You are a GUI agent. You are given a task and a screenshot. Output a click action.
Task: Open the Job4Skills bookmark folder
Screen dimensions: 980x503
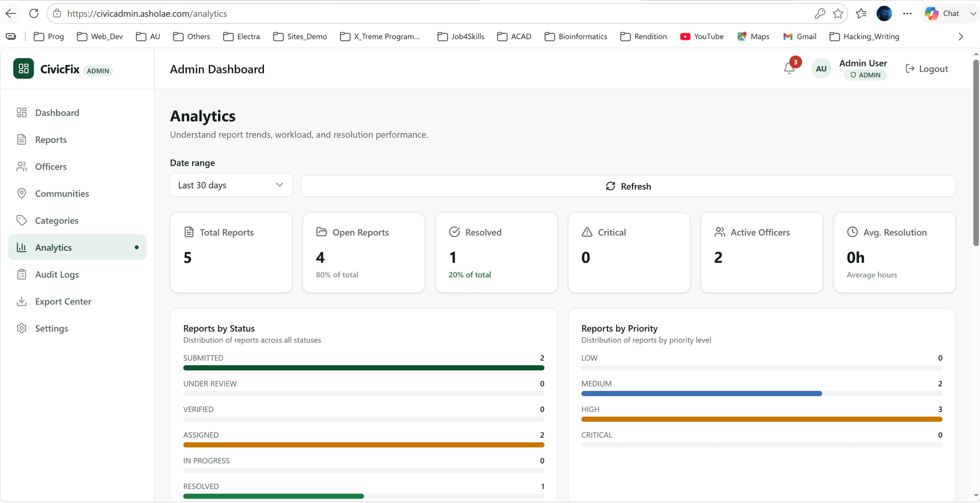coord(461,36)
